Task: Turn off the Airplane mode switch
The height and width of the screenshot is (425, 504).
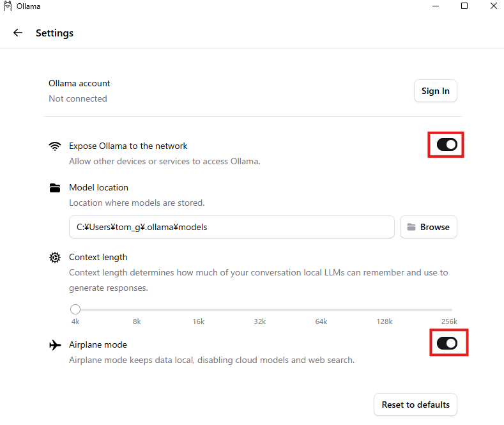Action: (447, 343)
